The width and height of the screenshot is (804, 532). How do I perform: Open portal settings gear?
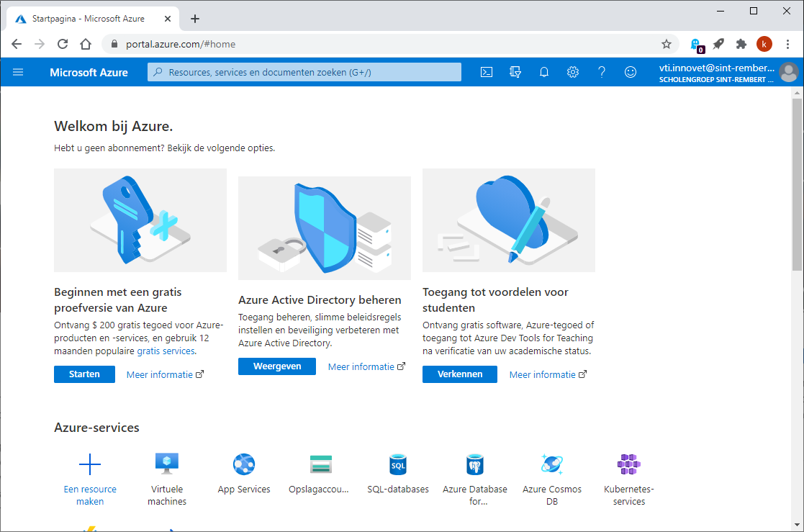click(573, 72)
